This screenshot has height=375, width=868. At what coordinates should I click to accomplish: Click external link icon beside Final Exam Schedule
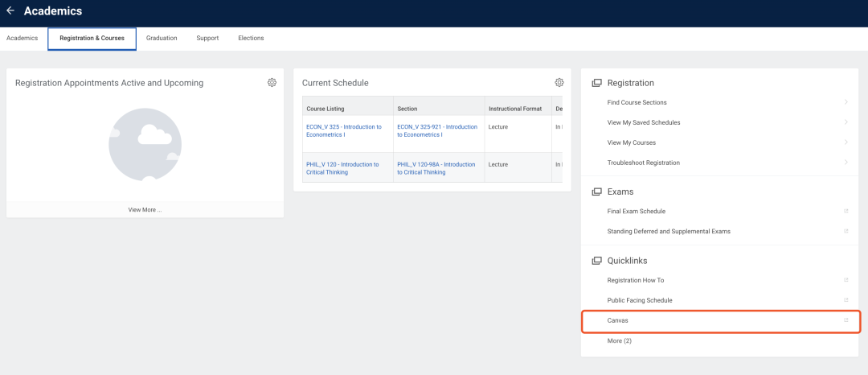(845, 212)
